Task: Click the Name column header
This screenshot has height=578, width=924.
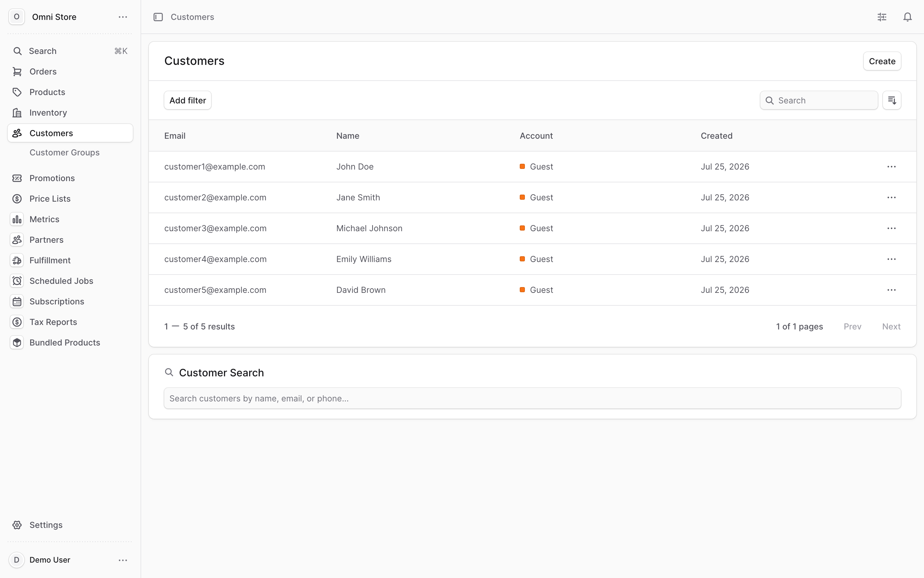Action: [x=347, y=136]
